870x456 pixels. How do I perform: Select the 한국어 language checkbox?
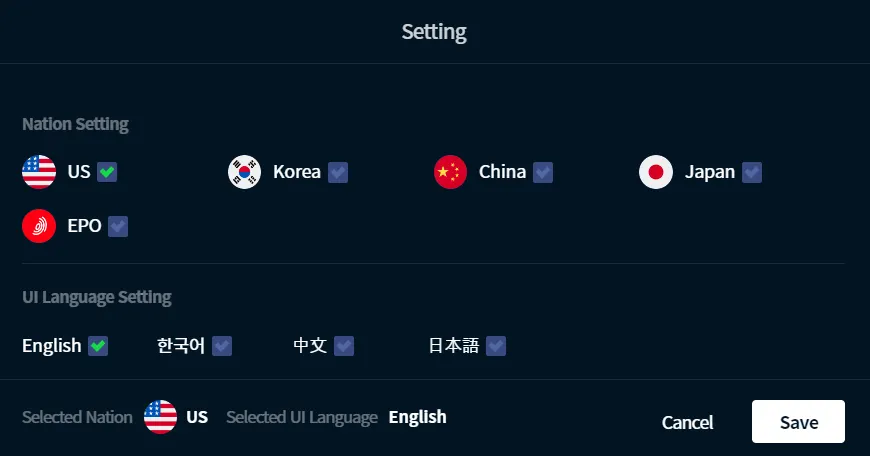pyautogui.click(x=222, y=346)
